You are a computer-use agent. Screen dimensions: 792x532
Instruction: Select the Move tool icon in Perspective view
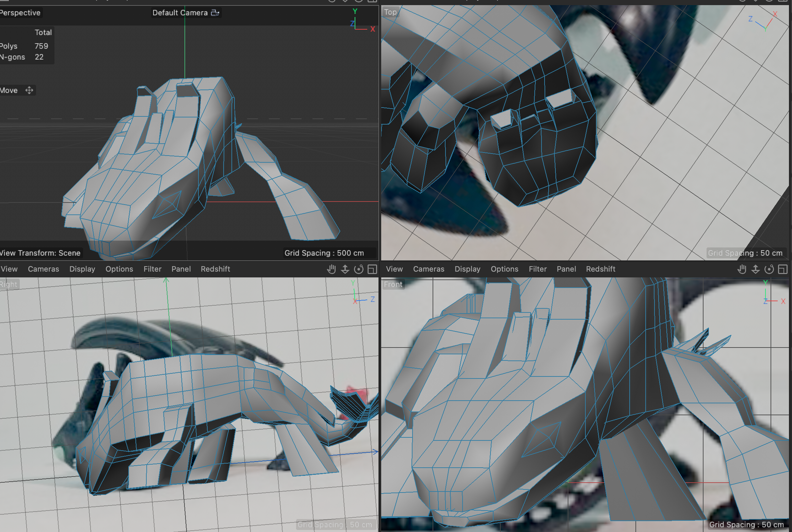tap(29, 90)
